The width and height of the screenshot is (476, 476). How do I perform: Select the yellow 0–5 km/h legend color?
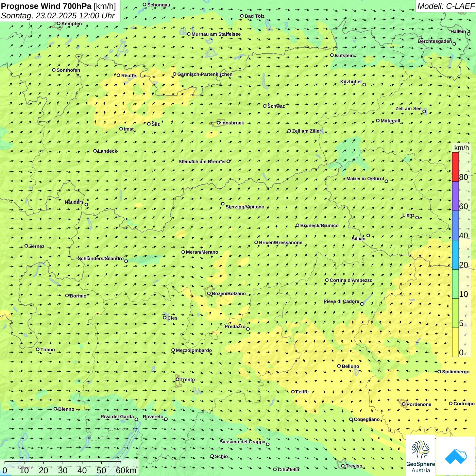(455, 342)
